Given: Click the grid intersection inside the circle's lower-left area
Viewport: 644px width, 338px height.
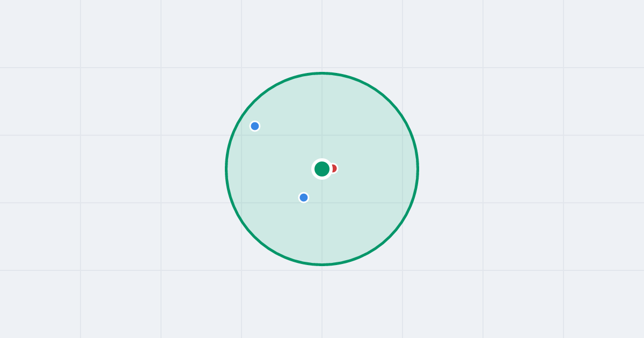Looking at the screenshot, I should (x=241, y=203).
